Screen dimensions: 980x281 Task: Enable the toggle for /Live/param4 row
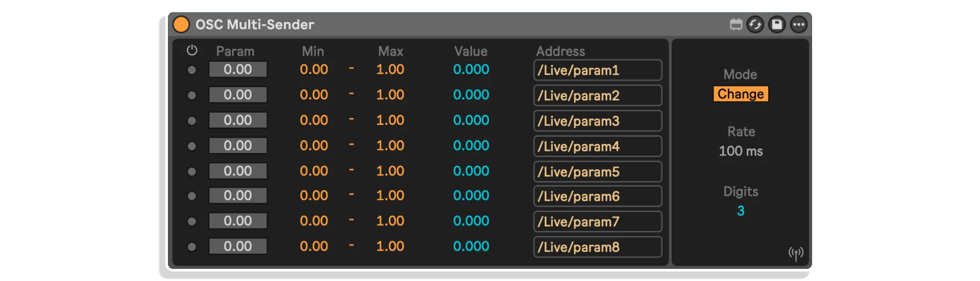click(192, 146)
